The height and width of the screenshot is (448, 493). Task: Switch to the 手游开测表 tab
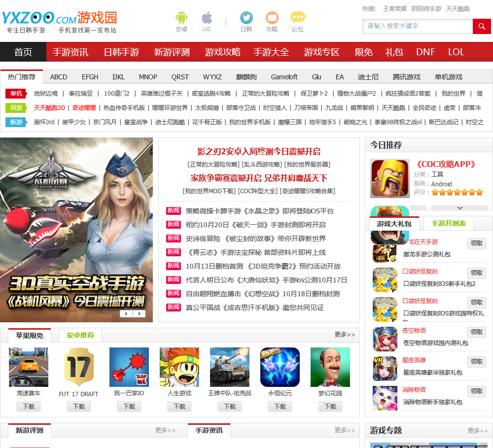(448, 224)
